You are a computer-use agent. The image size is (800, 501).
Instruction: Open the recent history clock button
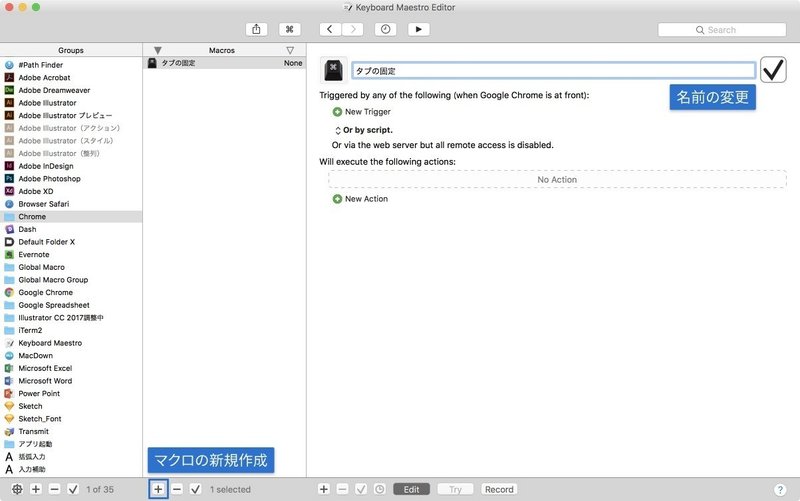[385, 29]
